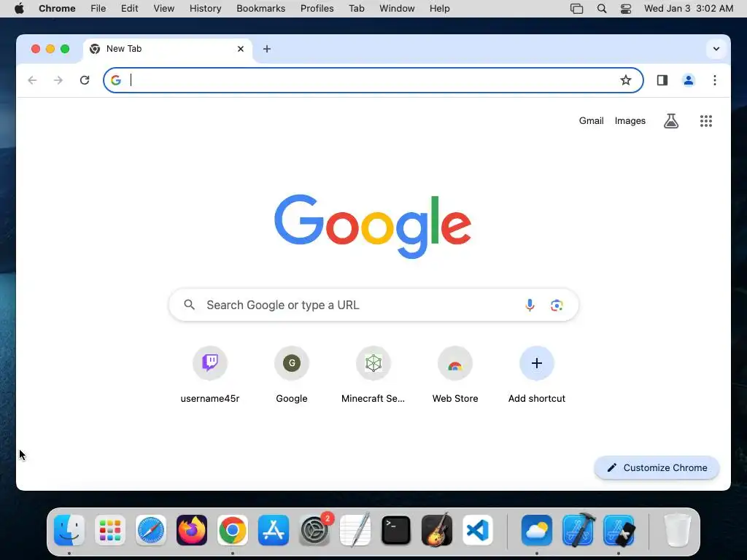Open the Apple menu
Viewport: 747px width, 560px height.
point(19,9)
